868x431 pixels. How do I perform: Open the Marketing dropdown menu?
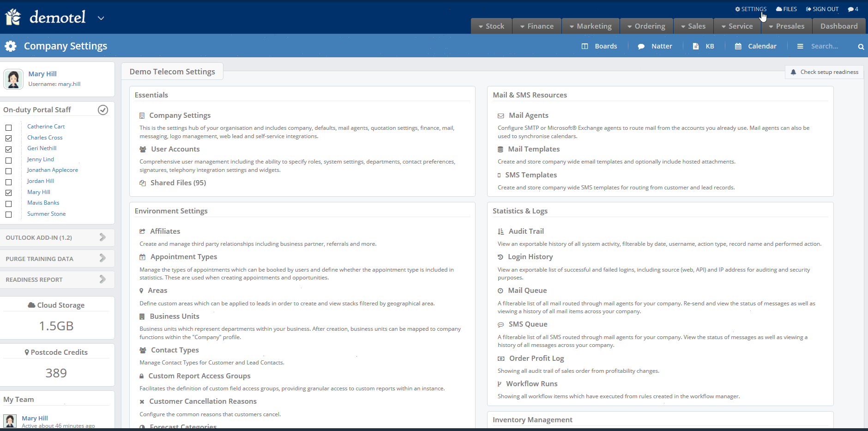coord(591,26)
